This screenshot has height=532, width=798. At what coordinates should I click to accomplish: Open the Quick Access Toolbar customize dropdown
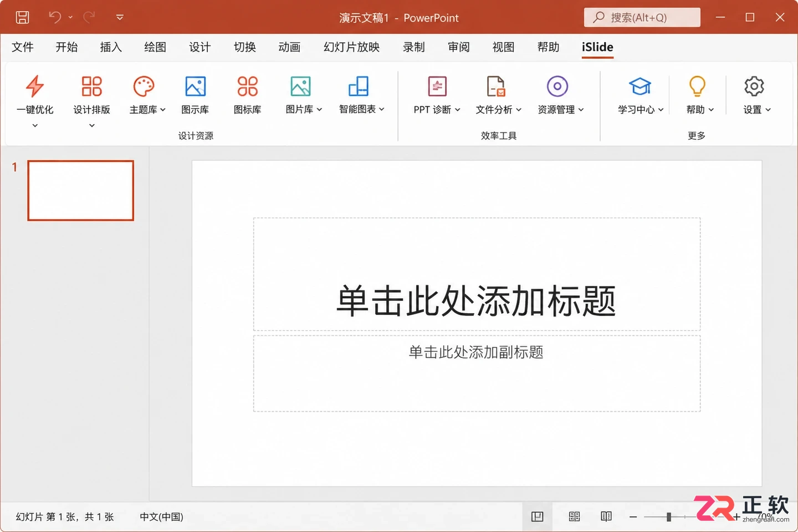pyautogui.click(x=120, y=17)
